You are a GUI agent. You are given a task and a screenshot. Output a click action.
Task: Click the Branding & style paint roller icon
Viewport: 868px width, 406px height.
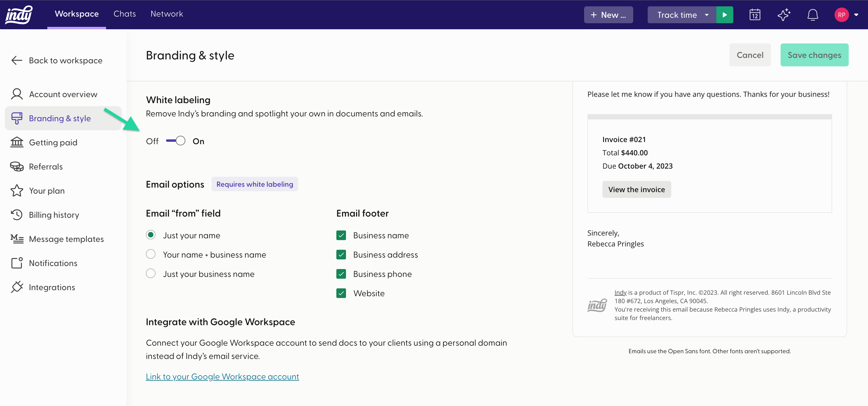pos(17,118)
